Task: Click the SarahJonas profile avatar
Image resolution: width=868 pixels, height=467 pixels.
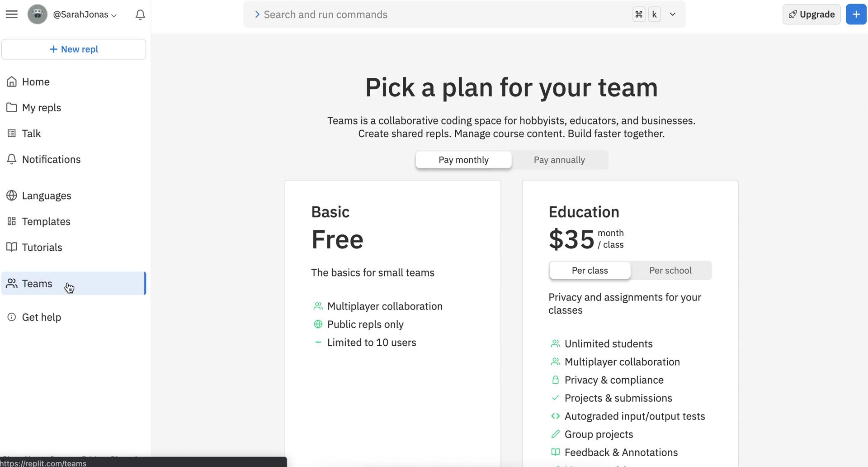Action: click(x=38, y=14)
